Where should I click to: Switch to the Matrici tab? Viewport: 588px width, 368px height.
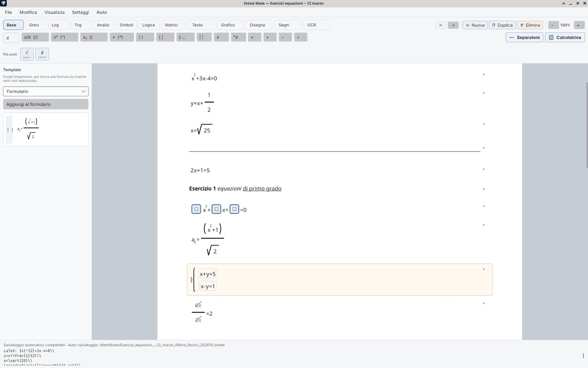tap(171, 25)
